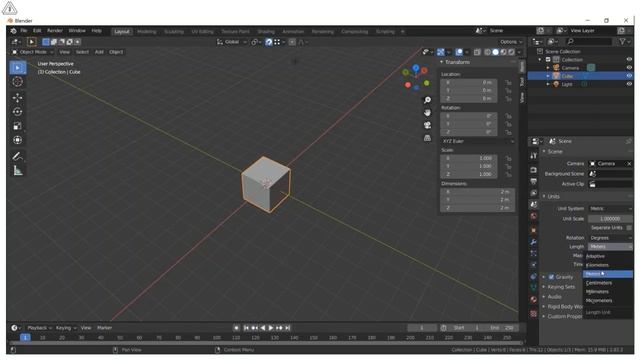This screenshot has height=360, width=640.
Task: Toggle snapping magnet in header
Action: pyautogui.click(x=269, y=42)
